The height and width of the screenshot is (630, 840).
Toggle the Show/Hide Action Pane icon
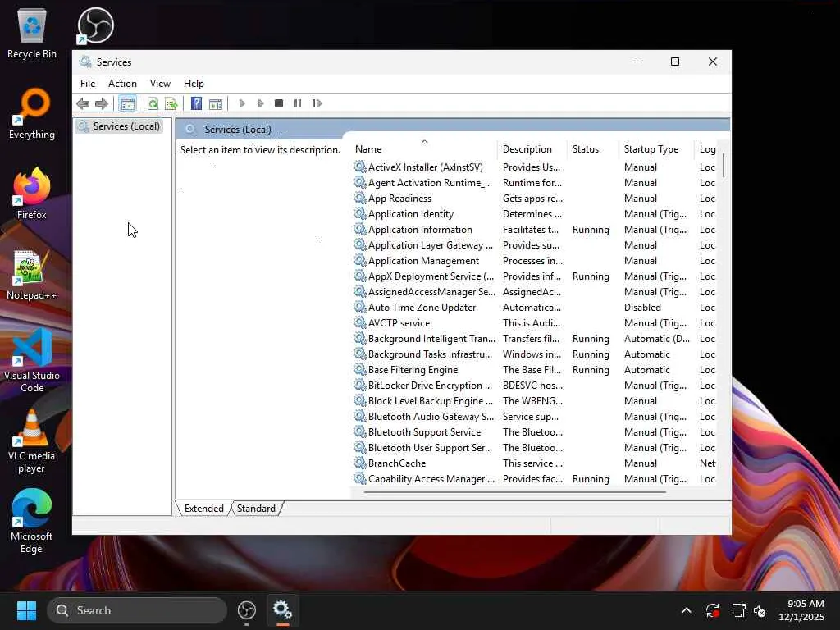click(x=216, y=103)
